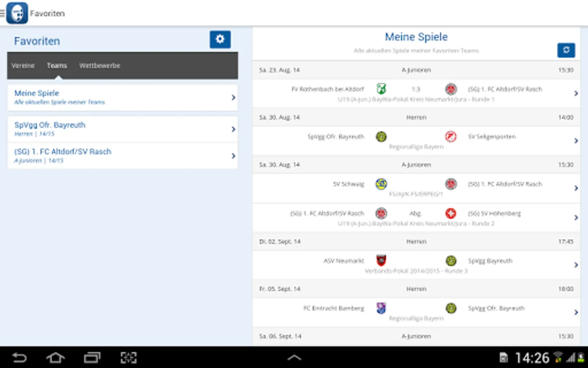588x368 pixels.
Task: Open Bayreuth vs SV Seligenporten match chevron
Action: (x=576, y=141)
